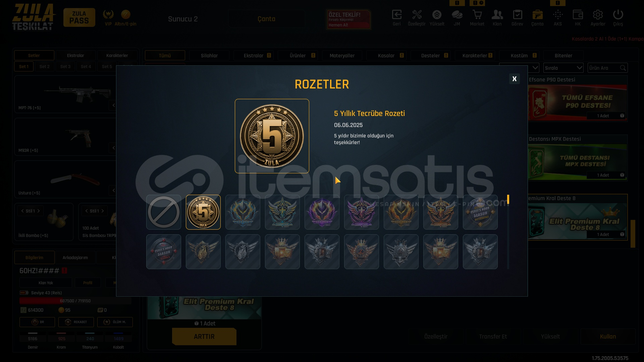The image size is (644, 362).
Task: Click the ARTTIR button
Action: pos(204,337)
